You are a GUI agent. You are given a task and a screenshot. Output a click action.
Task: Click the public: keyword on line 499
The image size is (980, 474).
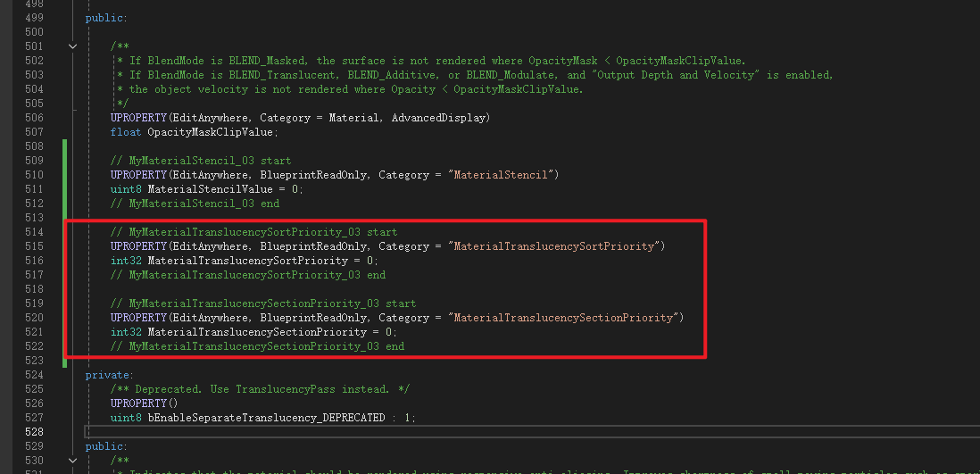106,18
